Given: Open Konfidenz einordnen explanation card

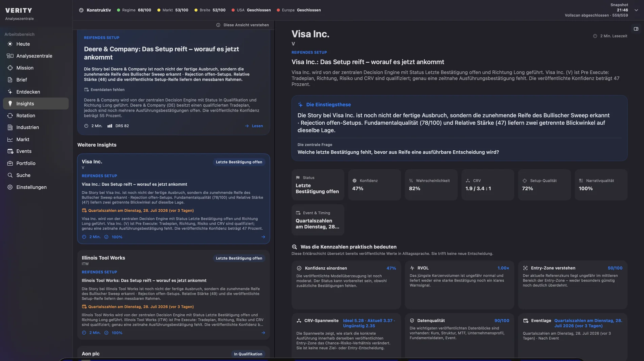Looking at the screenshot, I should tap(346, 285).
